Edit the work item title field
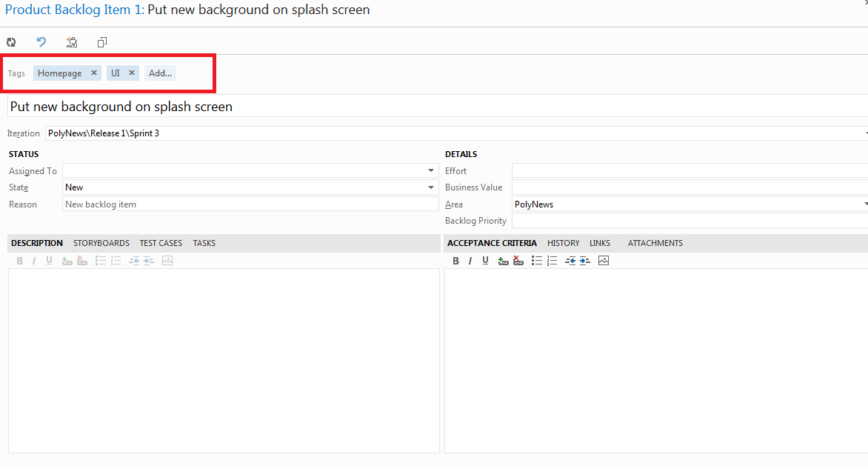The image size is (868, 466). (437, 106)
